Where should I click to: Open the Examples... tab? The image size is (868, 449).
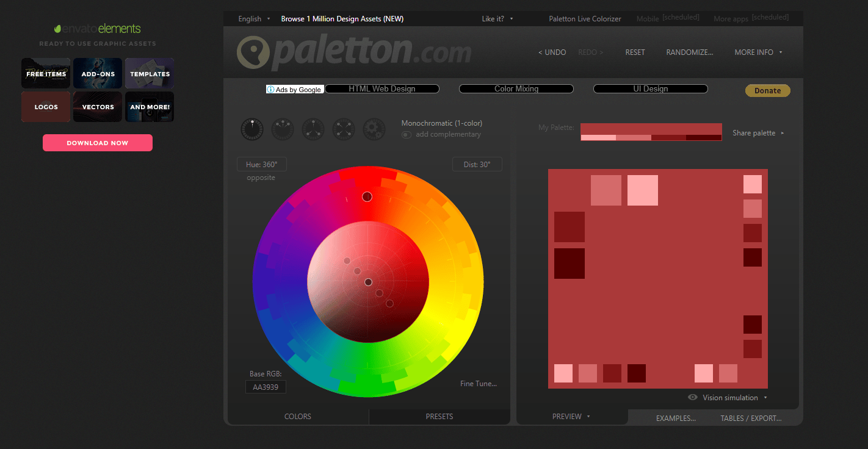pyautogui.click(x=676, y=418)
